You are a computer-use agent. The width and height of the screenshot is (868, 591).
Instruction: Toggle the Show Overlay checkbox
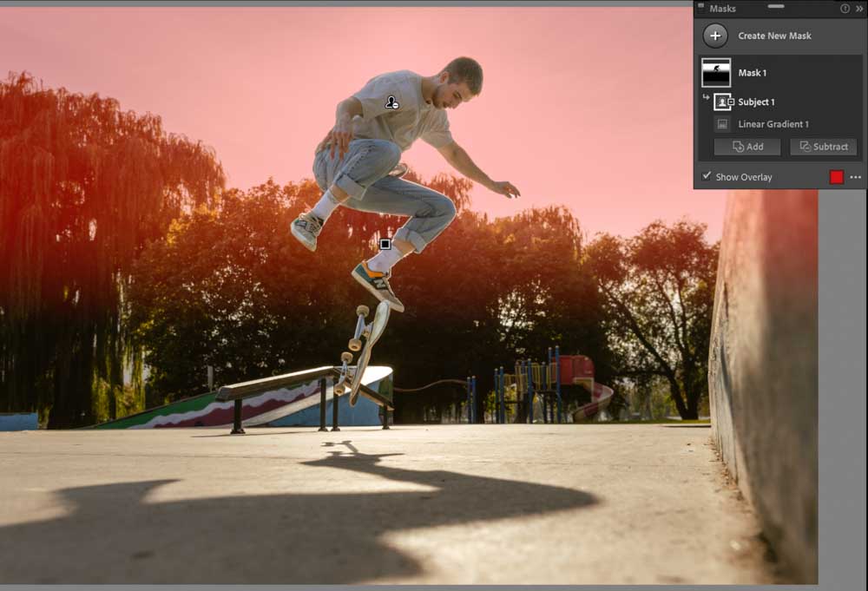pyautogui.click(x=707, y=176)
